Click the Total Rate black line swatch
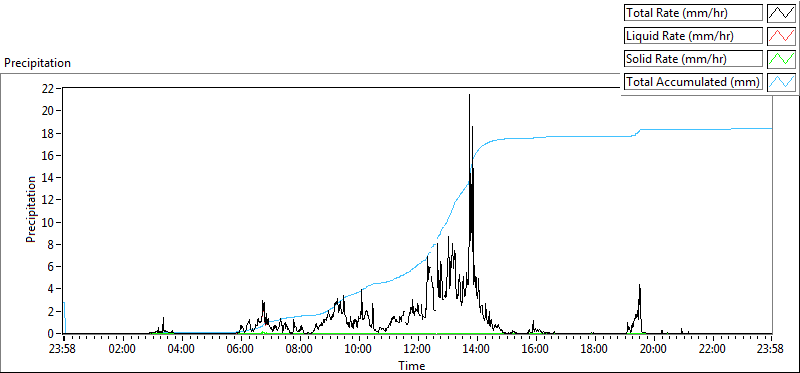Image resolution: width=800 pixels, height=373 pixels. point(781,13)
